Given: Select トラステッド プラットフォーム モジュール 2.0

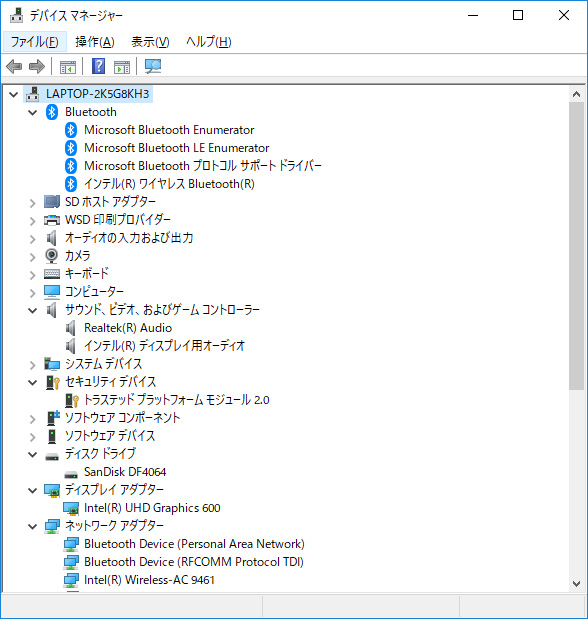Looking at the screenshot, I should coord(177,400).
